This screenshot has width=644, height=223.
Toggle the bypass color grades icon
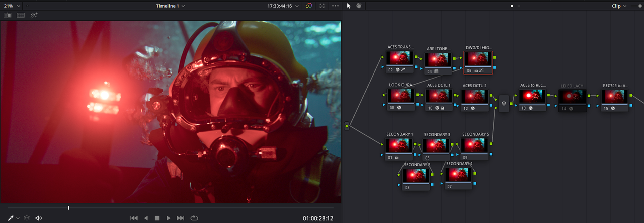coord(309,6)
